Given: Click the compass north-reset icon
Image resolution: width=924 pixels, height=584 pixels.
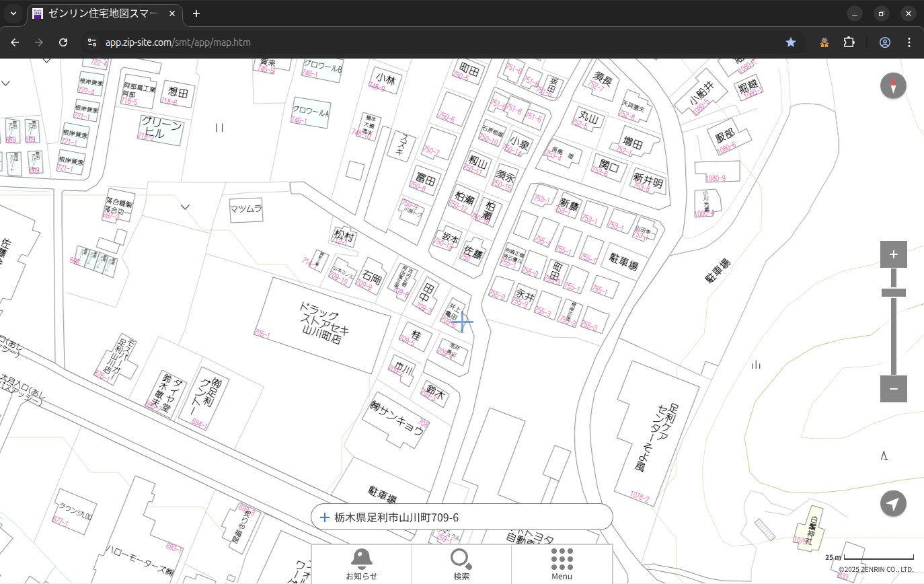Looking at the screenshot, I should click(x=893, y=86).
